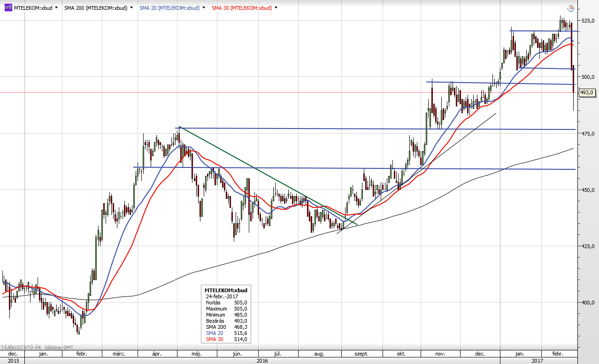Click the clock icon in top-right corner
This screenshot has height=364, width=599.
tap(570, 8)
